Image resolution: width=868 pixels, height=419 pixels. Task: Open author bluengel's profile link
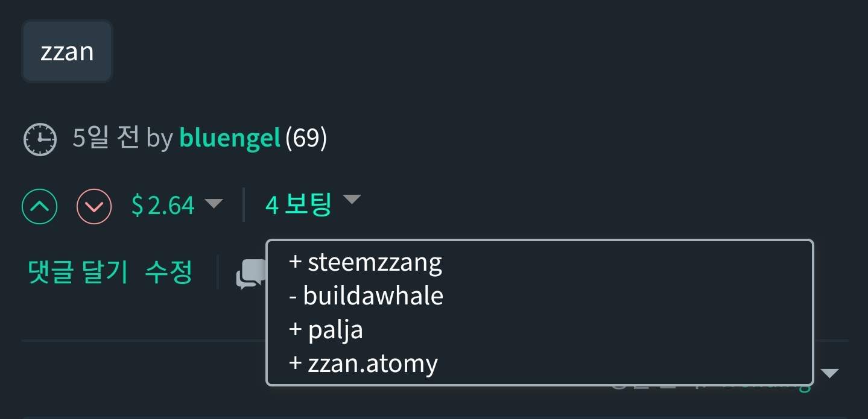tap(230, 139)
